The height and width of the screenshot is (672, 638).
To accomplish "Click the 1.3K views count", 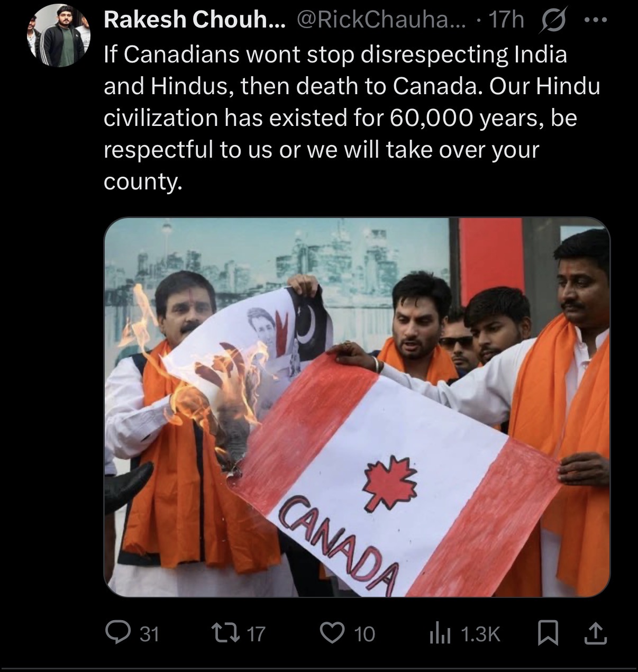I will point(480,633).
